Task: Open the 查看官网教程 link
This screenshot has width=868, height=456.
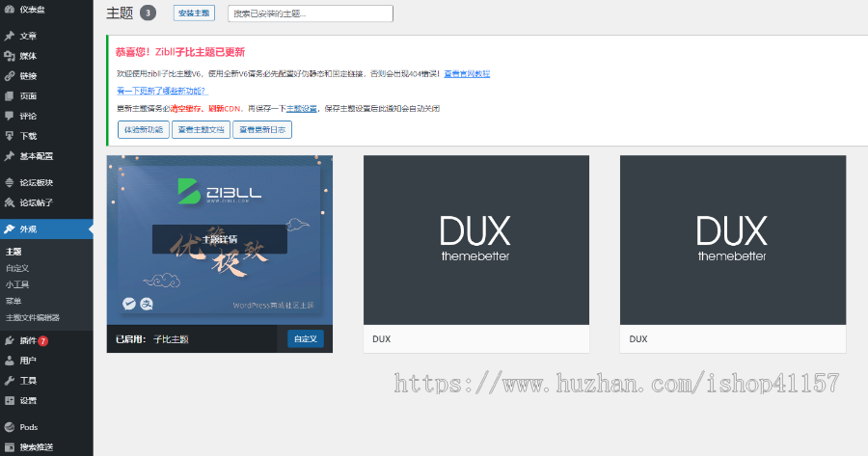Action: coord(467,73)
